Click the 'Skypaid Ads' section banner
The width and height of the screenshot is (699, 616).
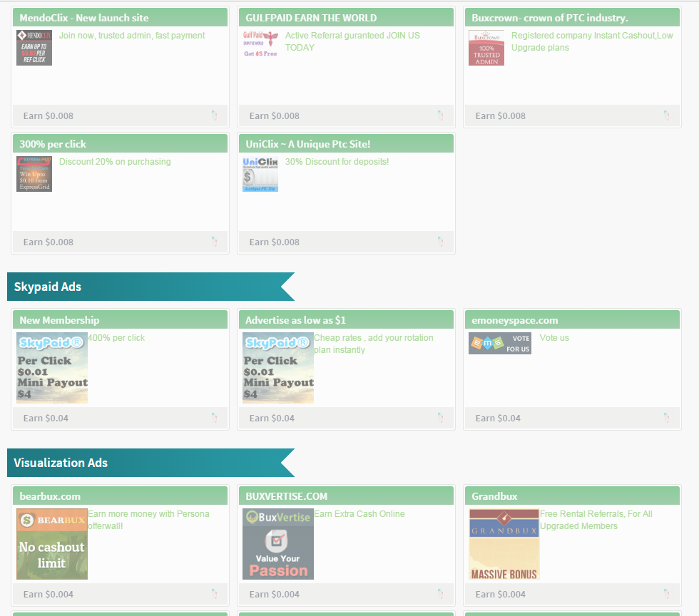tap(150, 287)
